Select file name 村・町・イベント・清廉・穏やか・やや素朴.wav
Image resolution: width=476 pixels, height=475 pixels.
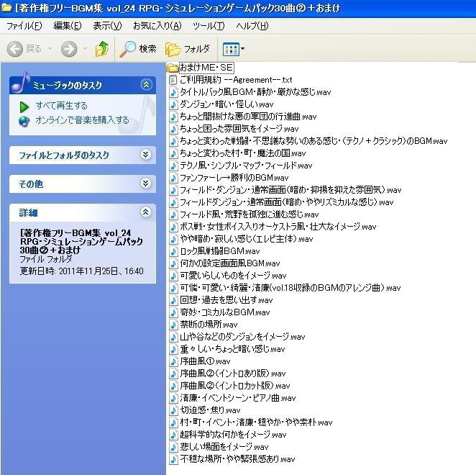256,422
